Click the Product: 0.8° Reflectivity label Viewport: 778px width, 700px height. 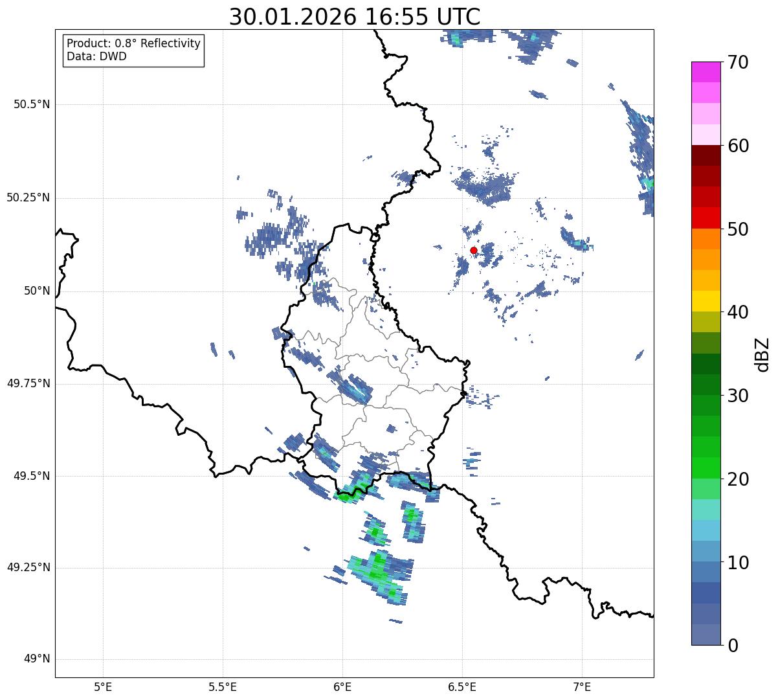pos(134,43)
